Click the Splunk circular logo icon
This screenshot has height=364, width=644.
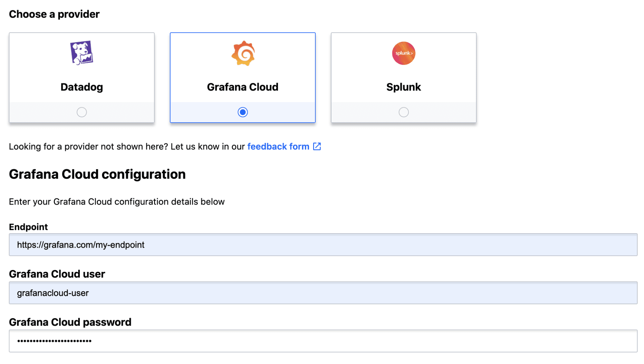[403, 53]
